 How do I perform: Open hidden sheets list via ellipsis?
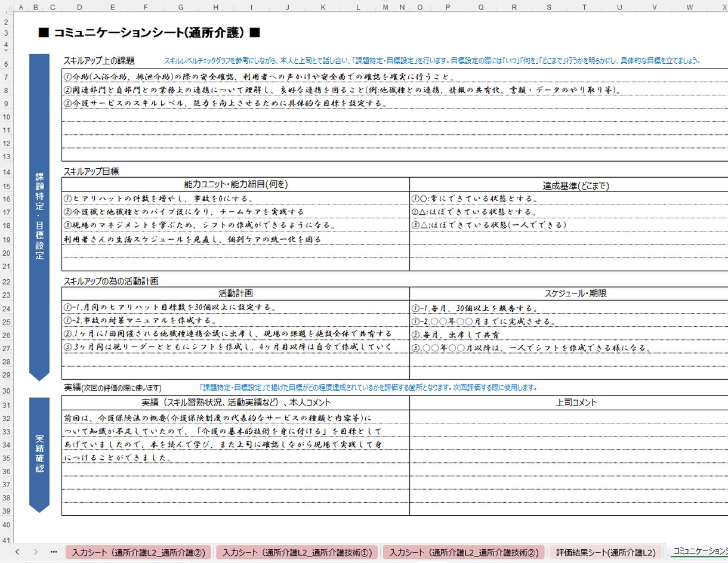click(54, 552)
